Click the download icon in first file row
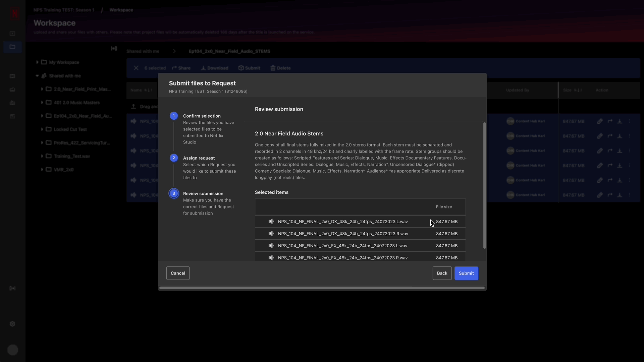The width and height of the screenshot is (644, 362). point(620,121)
